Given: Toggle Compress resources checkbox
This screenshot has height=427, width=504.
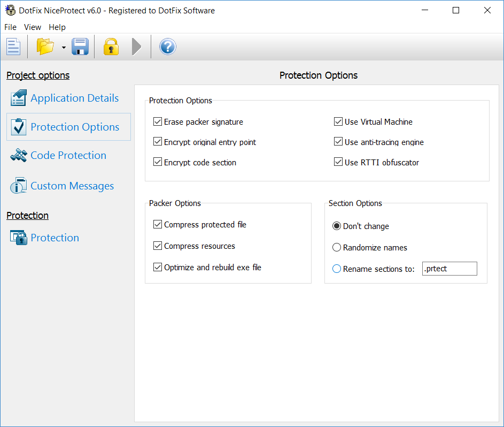Looking at the screenshot, I should tap(158, 246).
